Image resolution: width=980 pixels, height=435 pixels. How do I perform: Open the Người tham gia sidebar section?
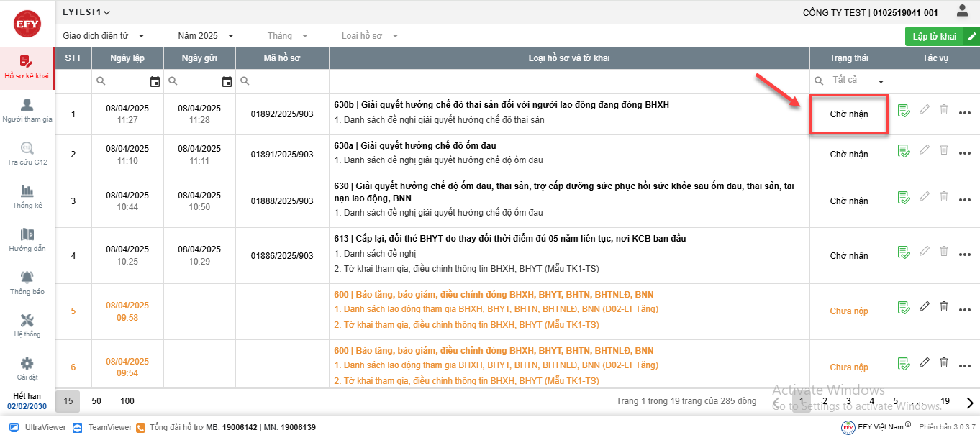click(27, 111)
